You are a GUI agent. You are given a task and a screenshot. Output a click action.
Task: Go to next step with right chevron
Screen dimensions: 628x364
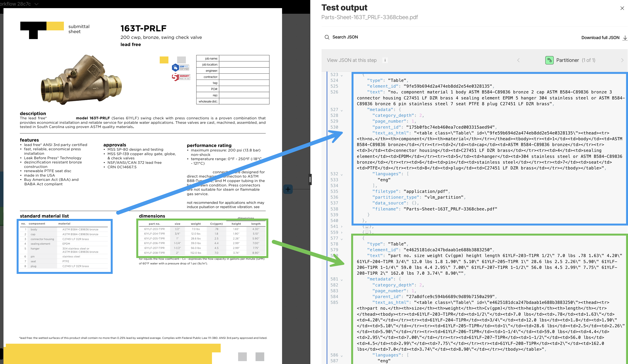click(622, 60)
